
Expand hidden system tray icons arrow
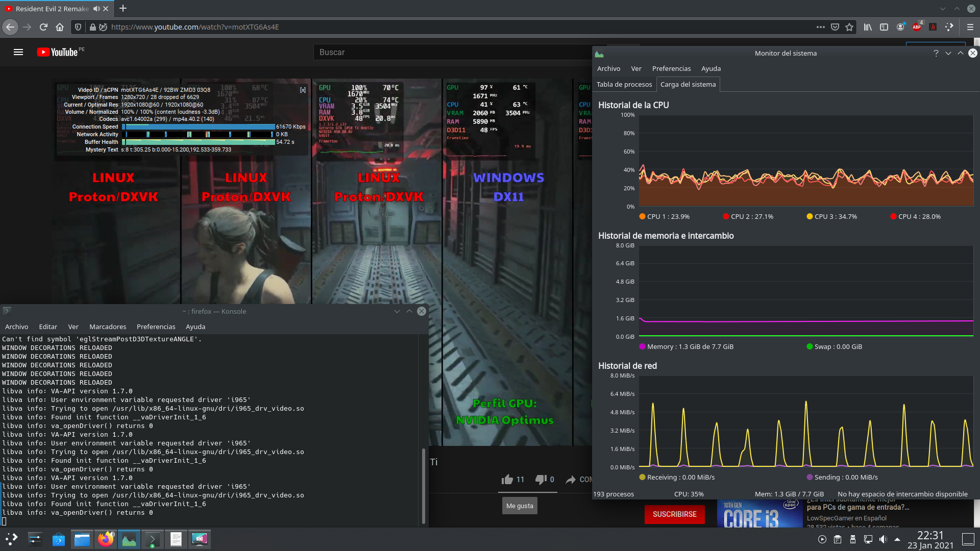click(897, 539)
